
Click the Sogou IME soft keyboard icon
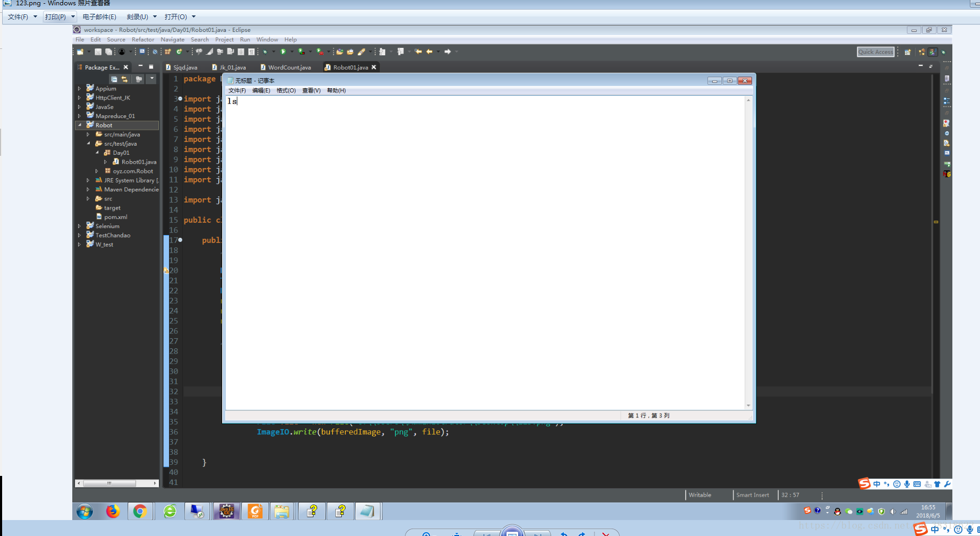tap(917, 484)
